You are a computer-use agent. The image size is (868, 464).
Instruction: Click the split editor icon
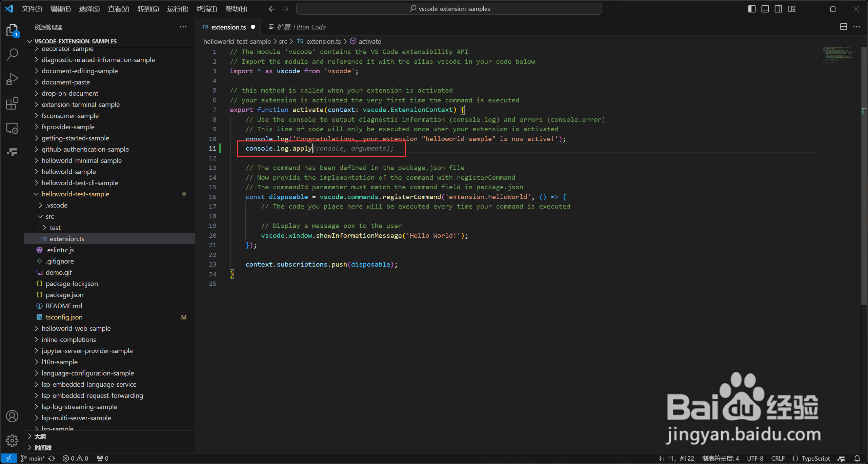[844, 27]
